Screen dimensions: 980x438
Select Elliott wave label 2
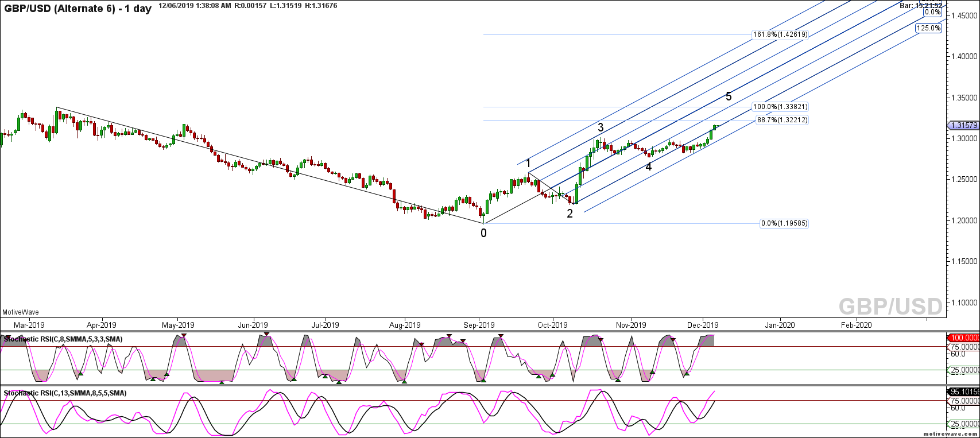[x=570, y=214]
